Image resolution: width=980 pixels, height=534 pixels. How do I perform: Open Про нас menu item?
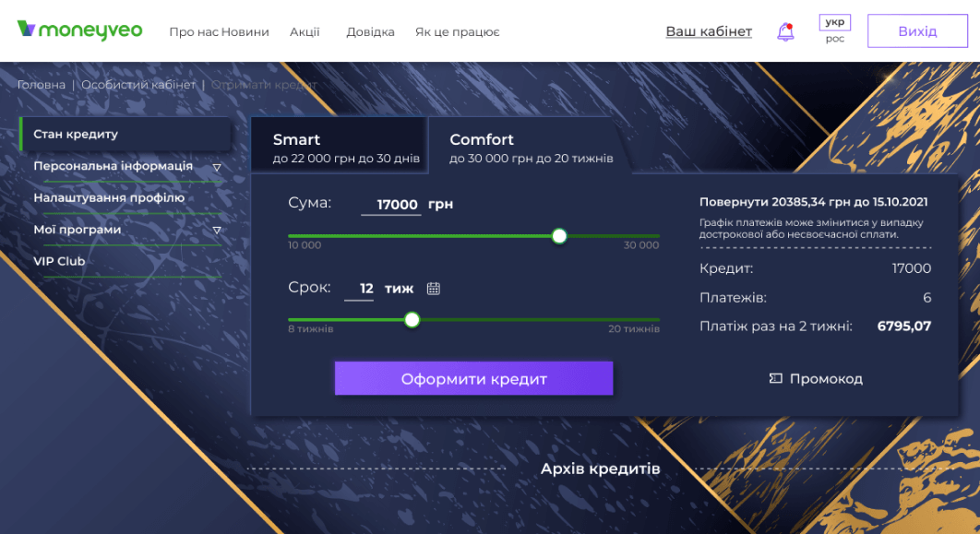(x=194, y=32)
